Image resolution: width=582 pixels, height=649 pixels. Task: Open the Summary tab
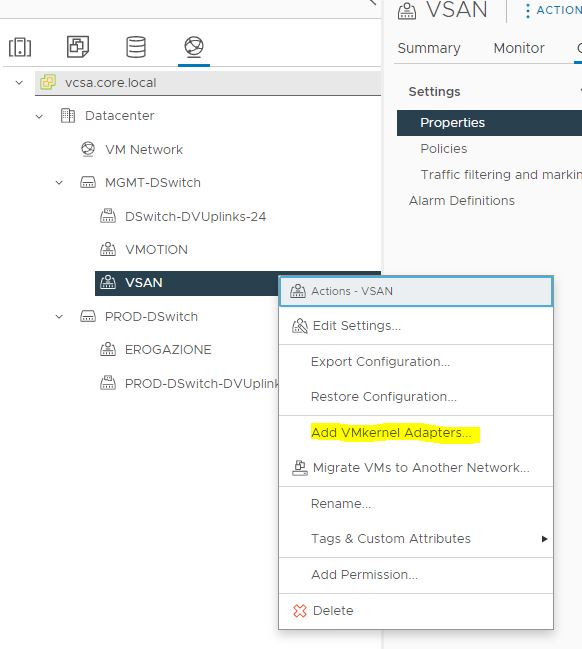[x=429, y=48]
